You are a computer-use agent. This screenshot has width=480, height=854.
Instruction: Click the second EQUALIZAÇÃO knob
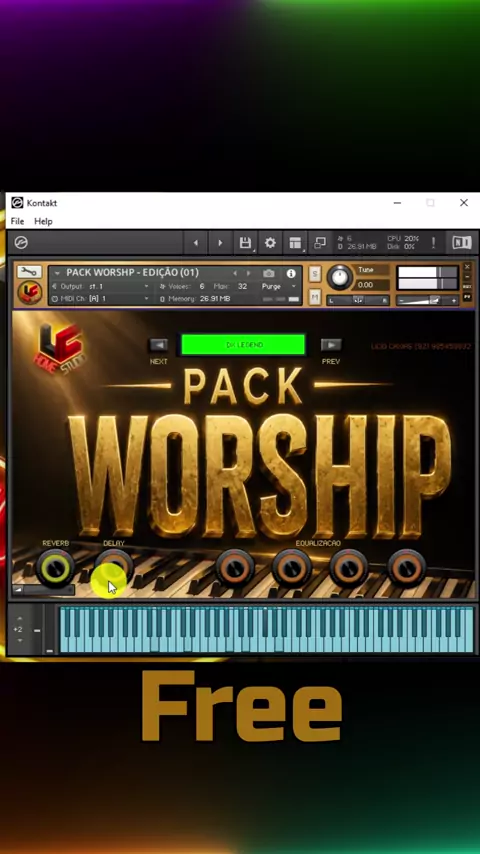pyautogui.click(x=291, y=568)
